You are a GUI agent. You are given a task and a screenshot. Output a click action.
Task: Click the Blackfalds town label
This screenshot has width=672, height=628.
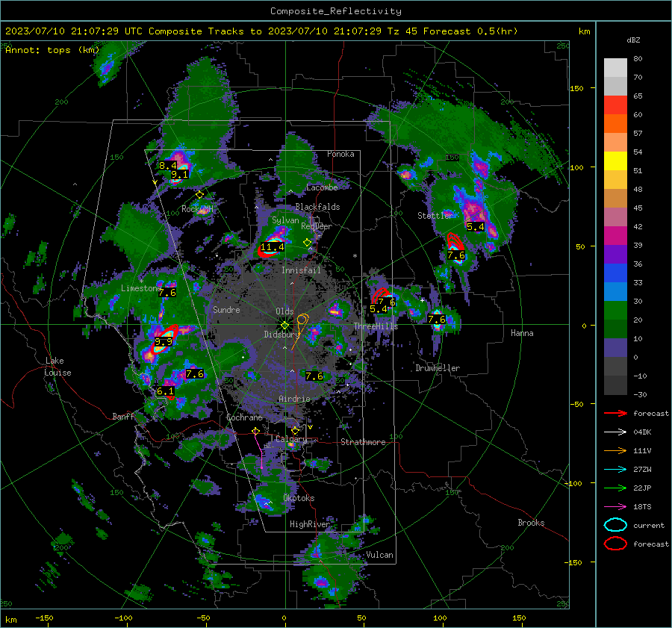tap(317, 207)
